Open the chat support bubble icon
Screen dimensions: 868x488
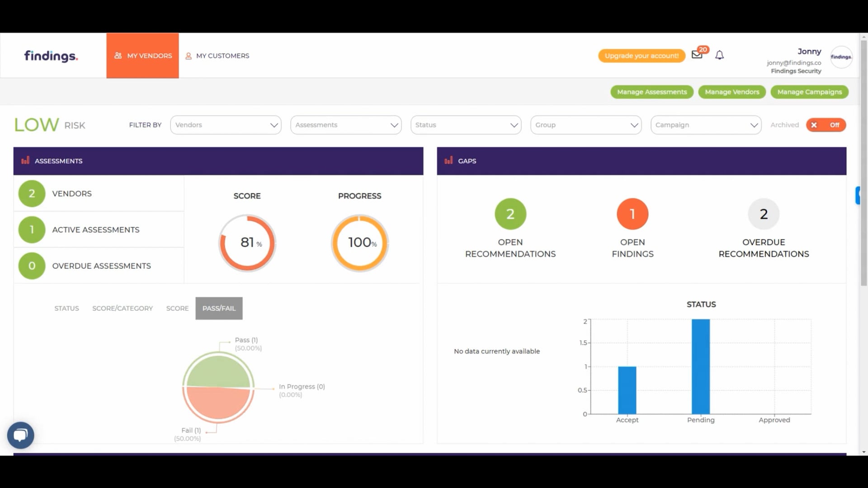point(21,435)
